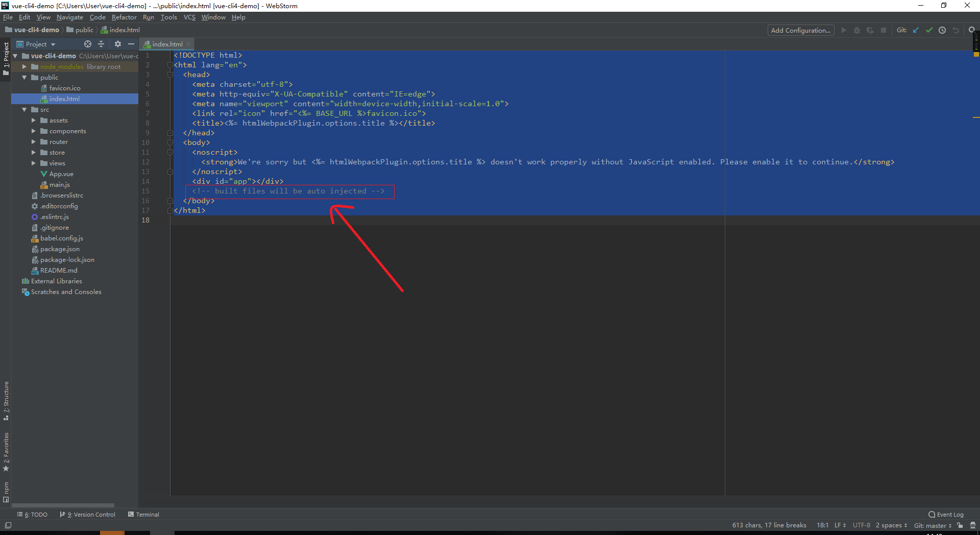This screenshot has width=980, height=535.
Task: Locate the opened file via the target icon
Action: tap(88, 44)
